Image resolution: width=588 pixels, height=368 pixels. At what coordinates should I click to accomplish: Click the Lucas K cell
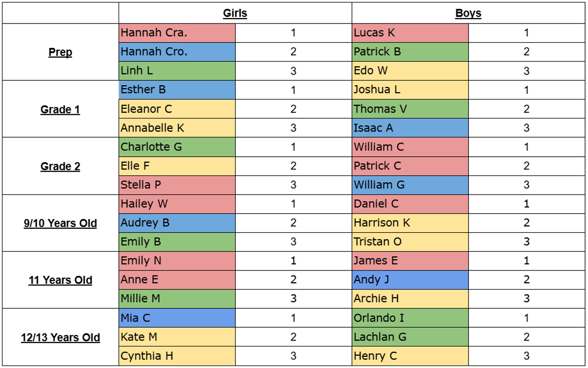[x=410, y=33]
